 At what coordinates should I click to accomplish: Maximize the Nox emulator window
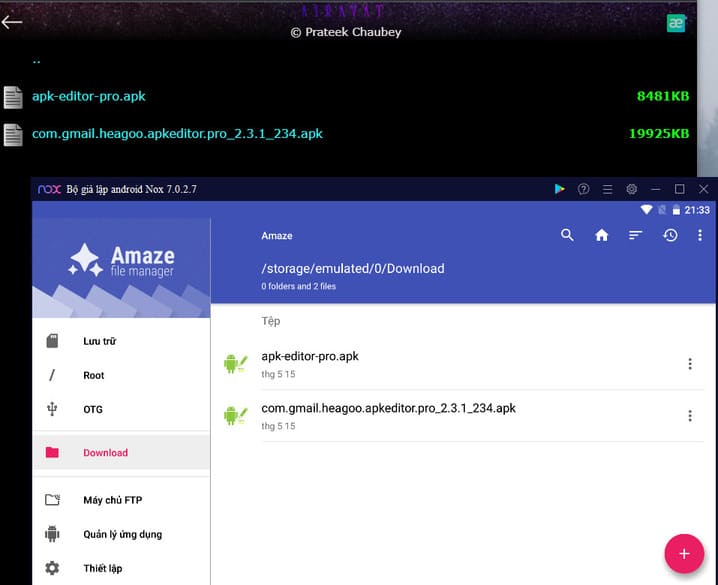coord(680,189)
